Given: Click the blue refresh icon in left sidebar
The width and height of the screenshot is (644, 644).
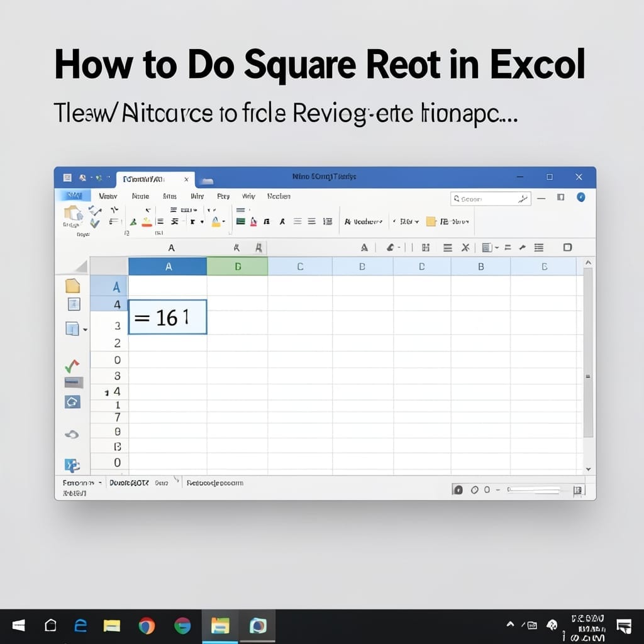Looking at the screenshot, I should coord(72,402).
